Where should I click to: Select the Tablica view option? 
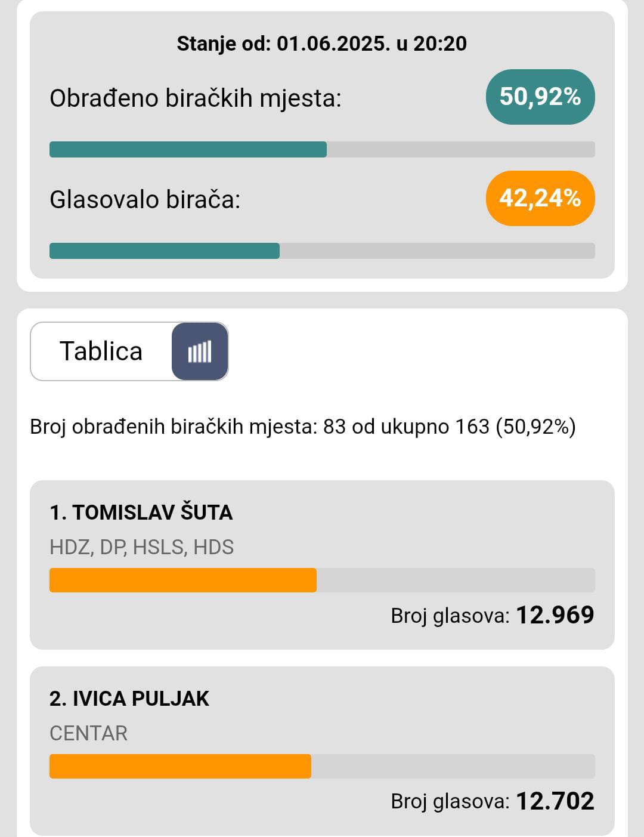tap(101, 351)
